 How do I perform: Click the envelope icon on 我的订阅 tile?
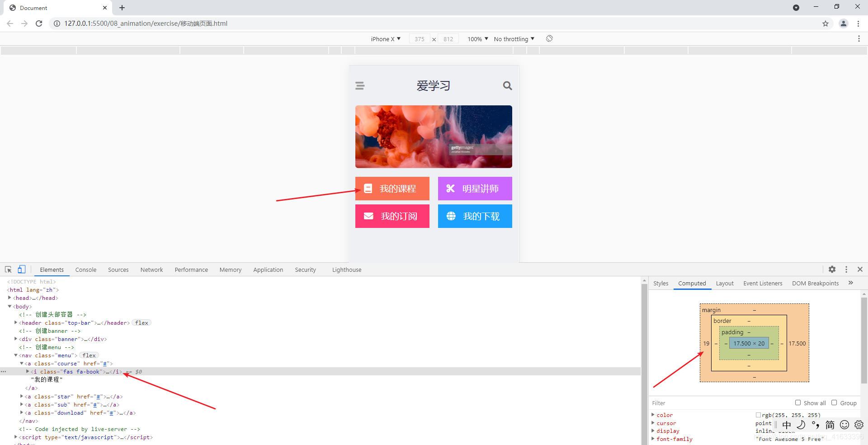point(368,216)
